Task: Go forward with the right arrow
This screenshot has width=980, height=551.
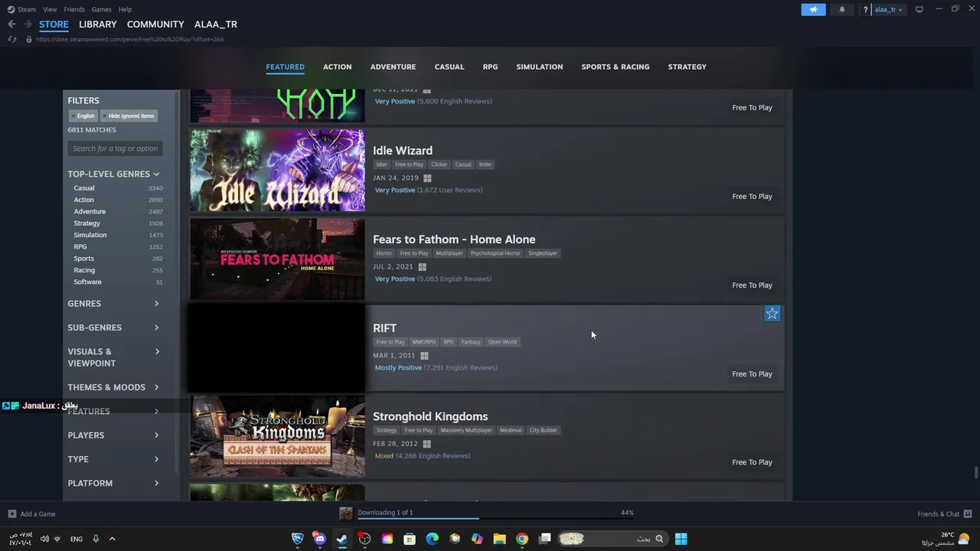Action: coord(28,24)
